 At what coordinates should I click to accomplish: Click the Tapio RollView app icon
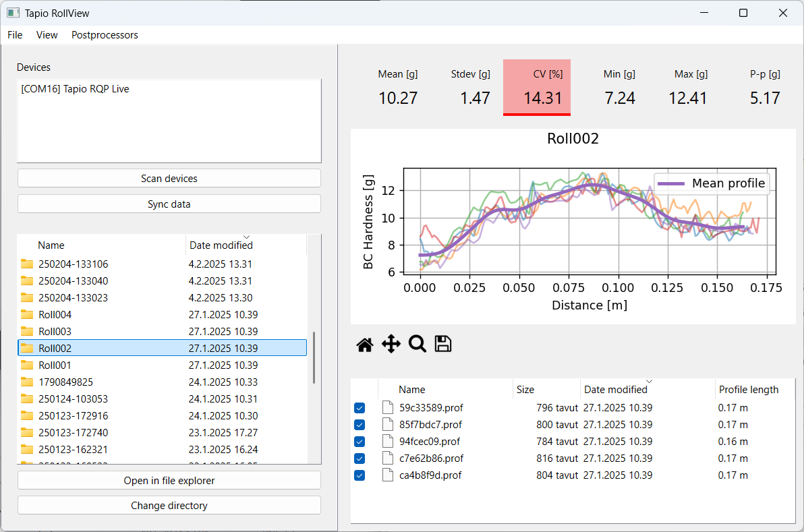(13, 13)
